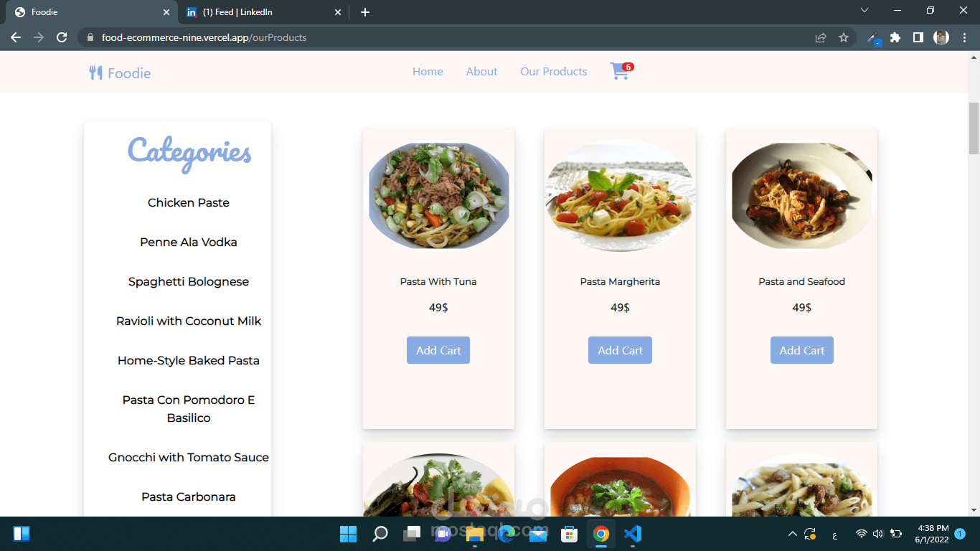Open the Chrome profile avatar
The image size is (980, 551).
click(x=941, y=37)
